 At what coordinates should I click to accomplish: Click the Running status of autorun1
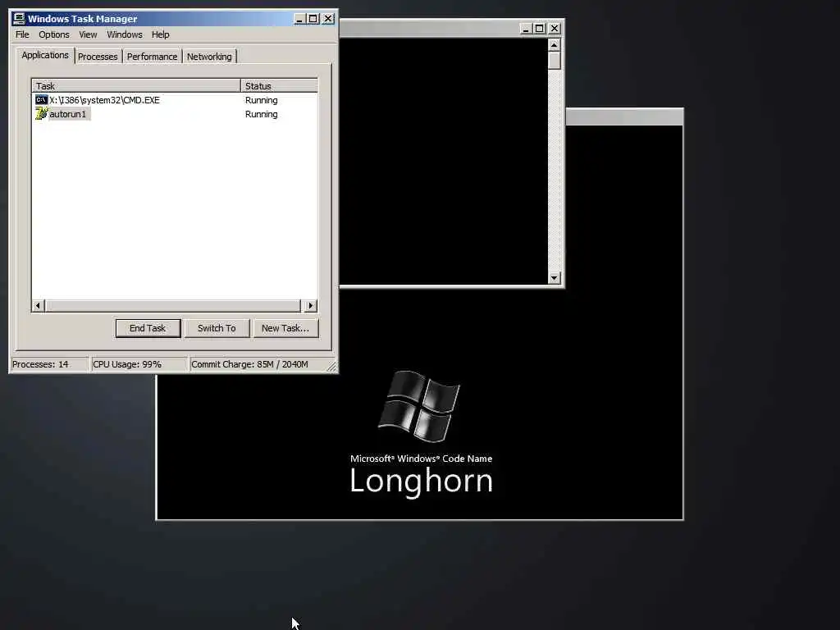(262, 114)
